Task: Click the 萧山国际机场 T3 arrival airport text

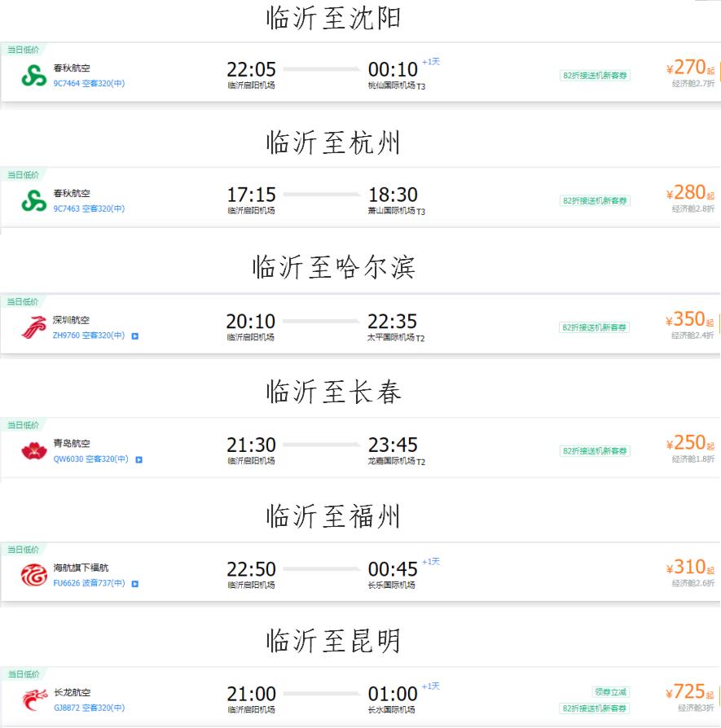Action: (x=397, y=211)
